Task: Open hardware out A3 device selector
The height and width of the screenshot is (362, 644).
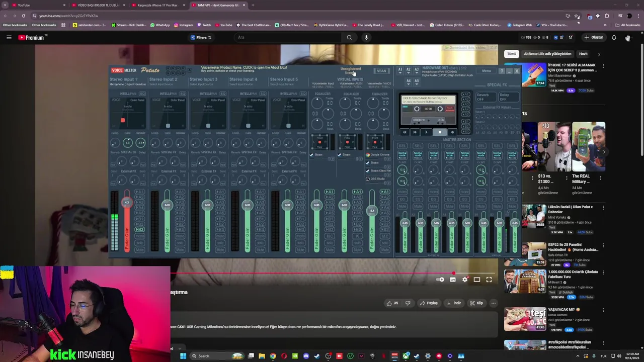Action: click(x=416, y=70)
